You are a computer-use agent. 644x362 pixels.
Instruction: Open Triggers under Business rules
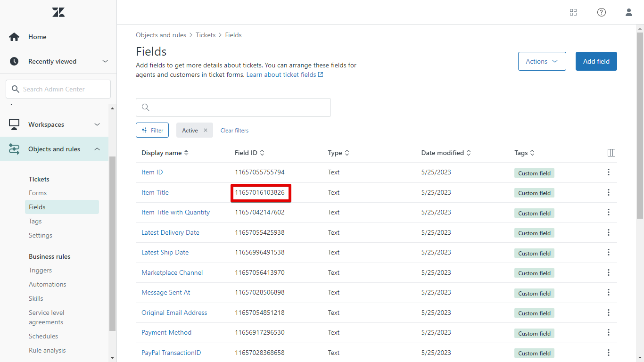coord(41,270)
